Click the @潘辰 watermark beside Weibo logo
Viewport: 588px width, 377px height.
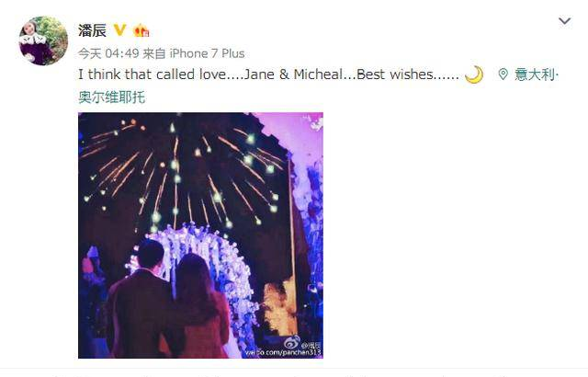coord(311,345)
